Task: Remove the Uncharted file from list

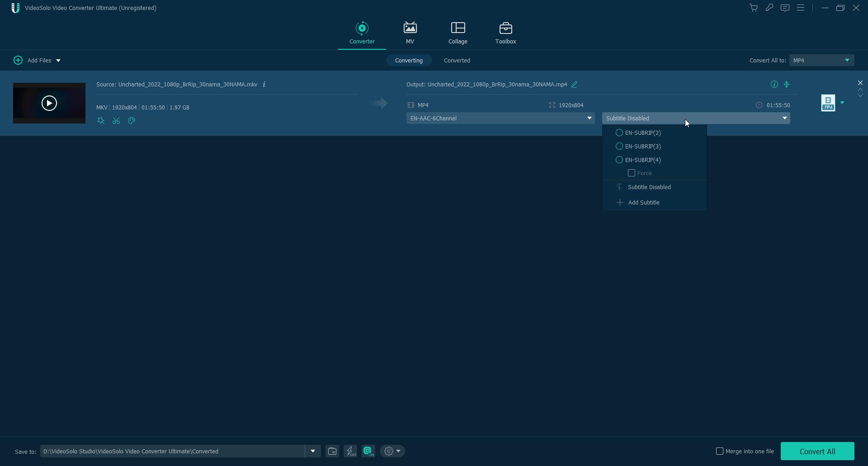Action: point(860,83)
